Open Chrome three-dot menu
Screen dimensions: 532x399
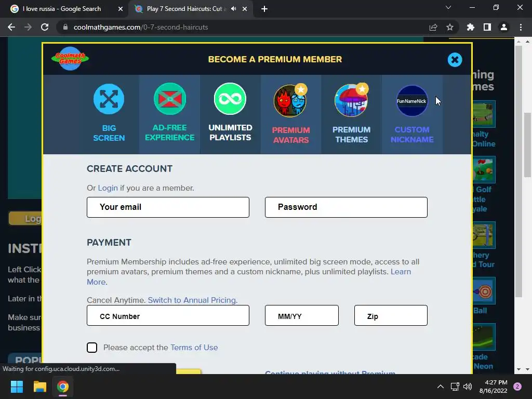[521, 27]
